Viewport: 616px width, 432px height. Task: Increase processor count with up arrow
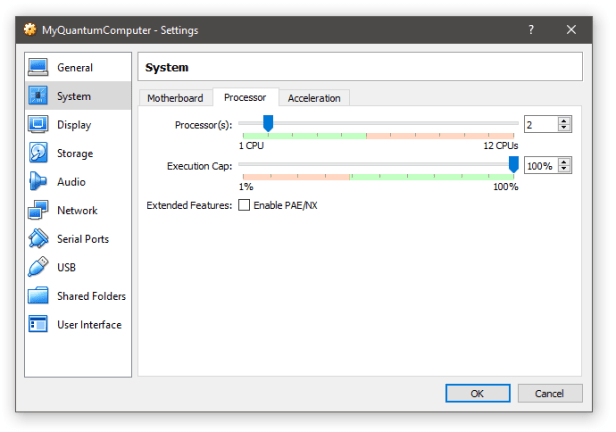[565, 121]
